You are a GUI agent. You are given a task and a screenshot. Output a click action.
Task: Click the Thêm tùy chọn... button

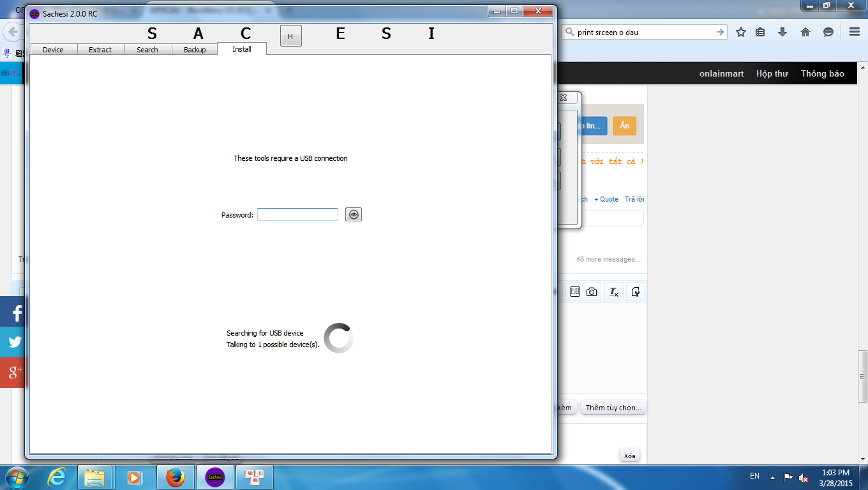pos(613,408)
